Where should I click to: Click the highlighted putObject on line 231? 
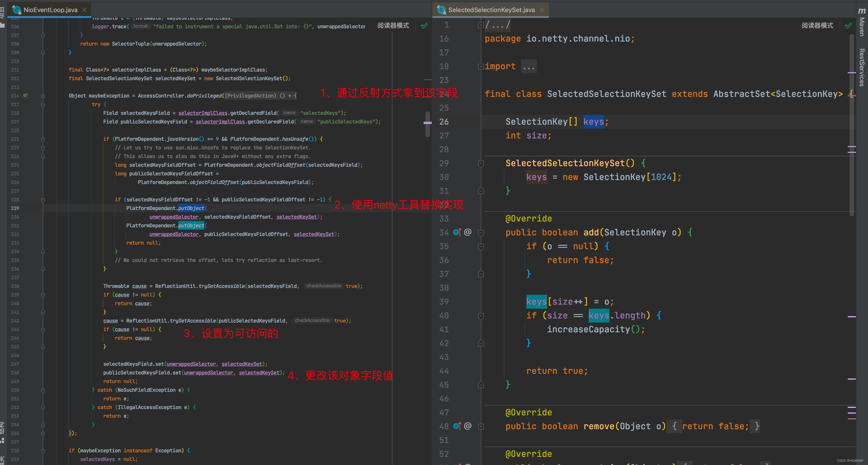point(191,225)
